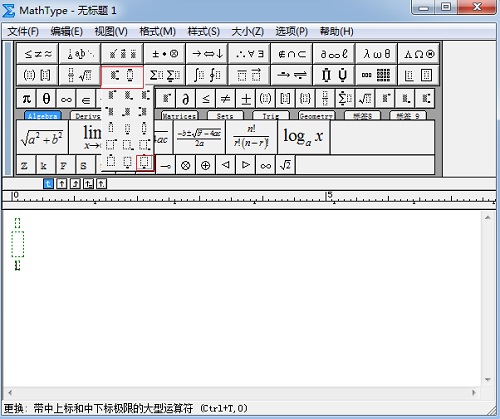Choose the left superscript template in palette
500x419 pixels.
(x=110, y=111)
